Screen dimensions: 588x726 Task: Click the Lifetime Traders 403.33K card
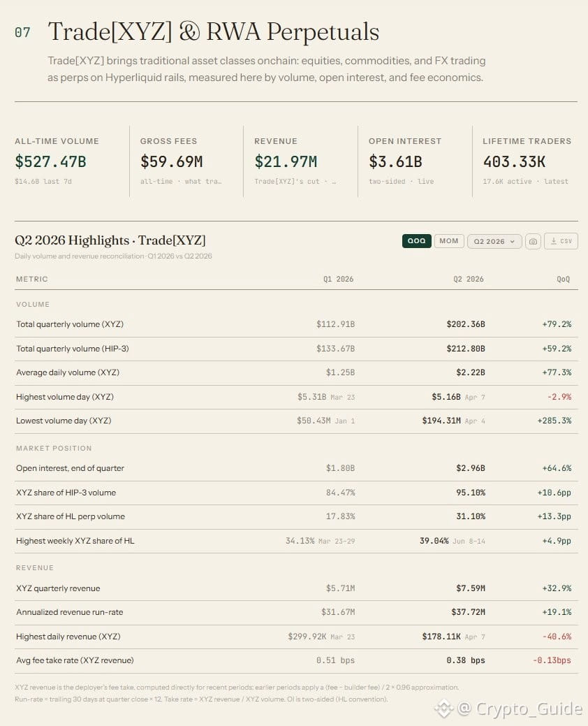point(527,161)
